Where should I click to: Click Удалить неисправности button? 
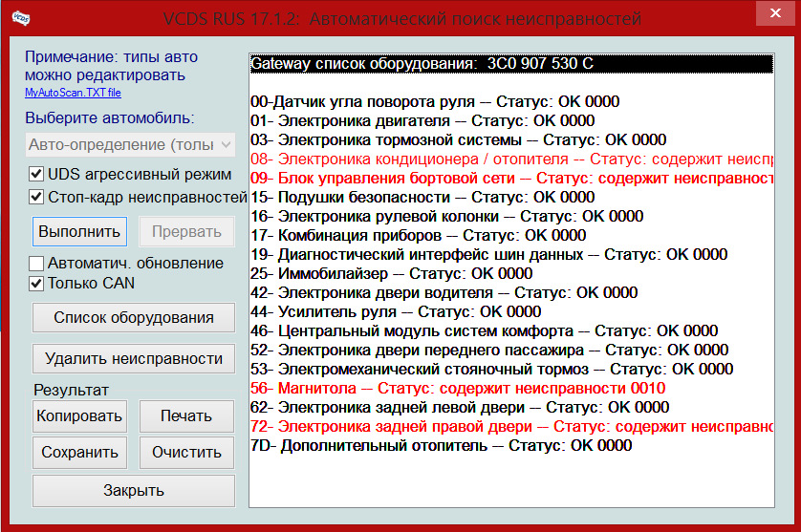(x=134, y=358)
